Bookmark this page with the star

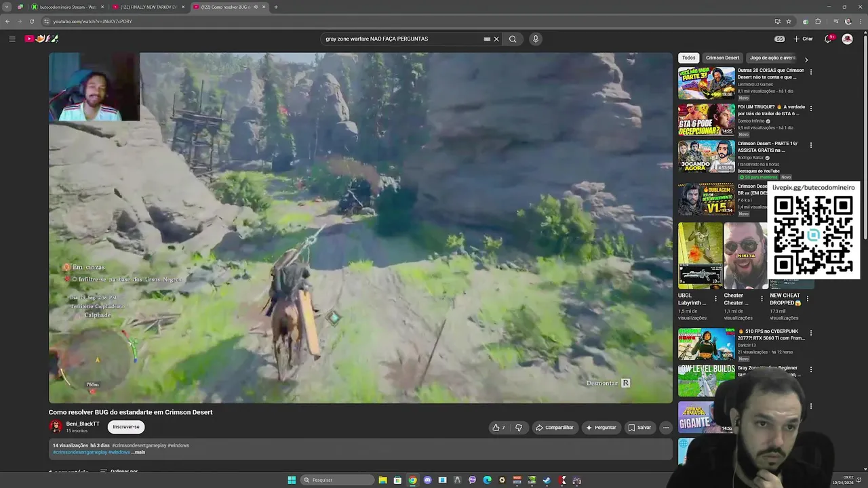789,21
